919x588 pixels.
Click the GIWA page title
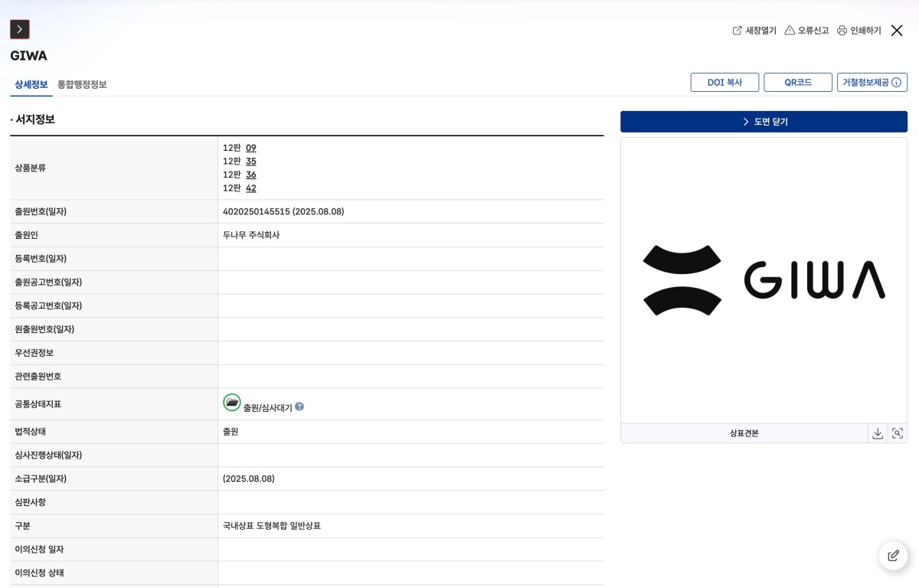coord(28,56)
